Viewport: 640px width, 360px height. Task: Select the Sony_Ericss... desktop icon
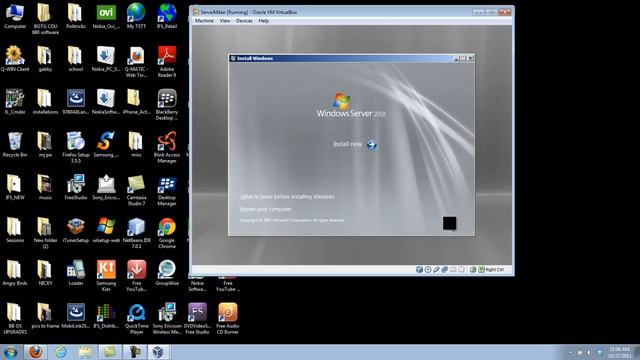(106, 188)
